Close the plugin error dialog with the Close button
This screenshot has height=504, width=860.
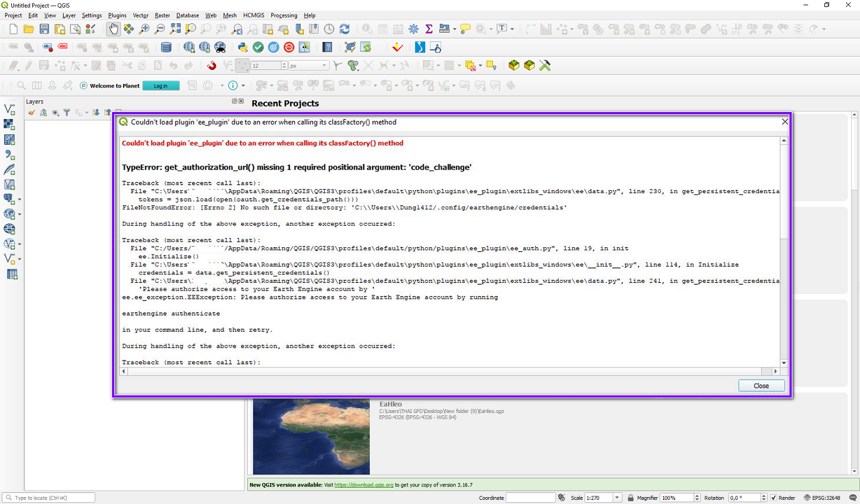(x=761, y=386)
